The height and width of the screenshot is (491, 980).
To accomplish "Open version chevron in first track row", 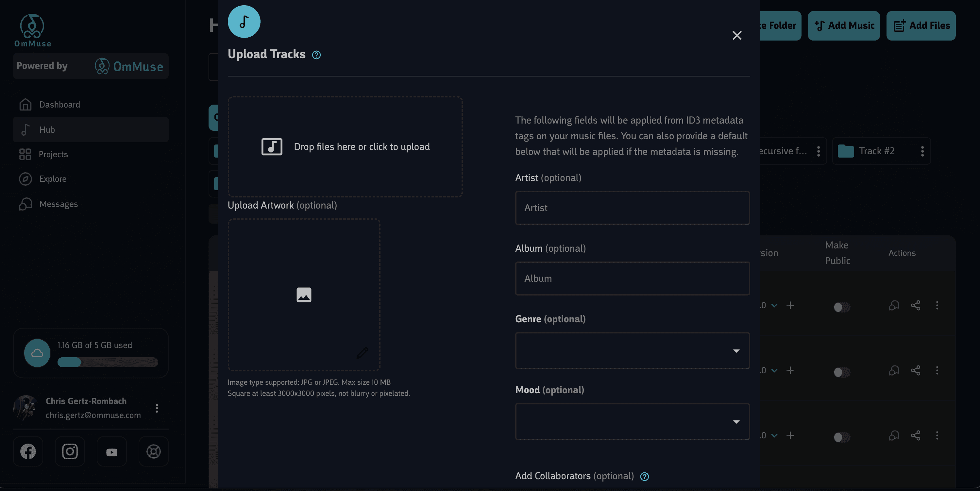I will coord(774,305).
